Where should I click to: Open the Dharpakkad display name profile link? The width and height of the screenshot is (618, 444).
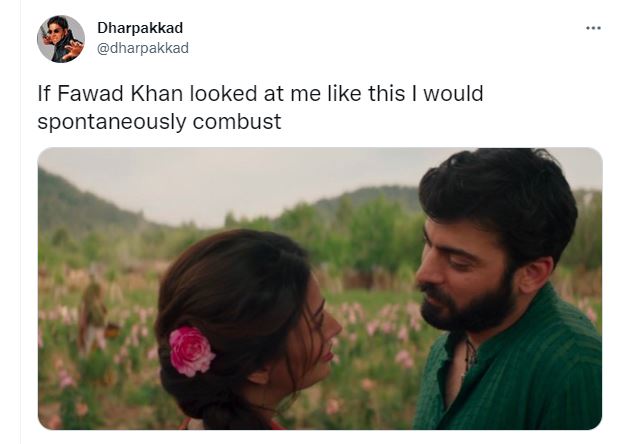click(x=140, y=28)
